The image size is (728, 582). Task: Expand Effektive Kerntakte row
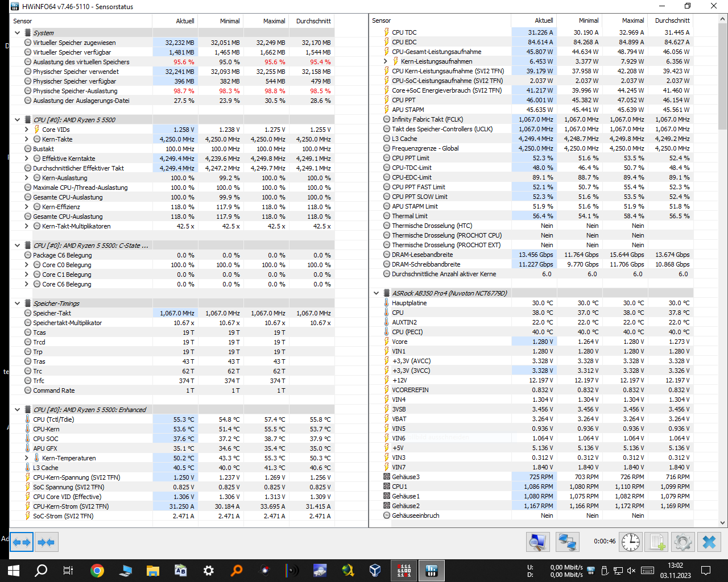pyautogui.click(x=26, y=159)
